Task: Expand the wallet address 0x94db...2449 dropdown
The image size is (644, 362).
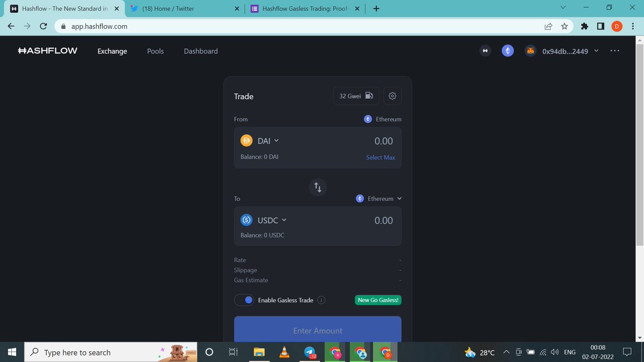Action: click(x=570, y=51)
